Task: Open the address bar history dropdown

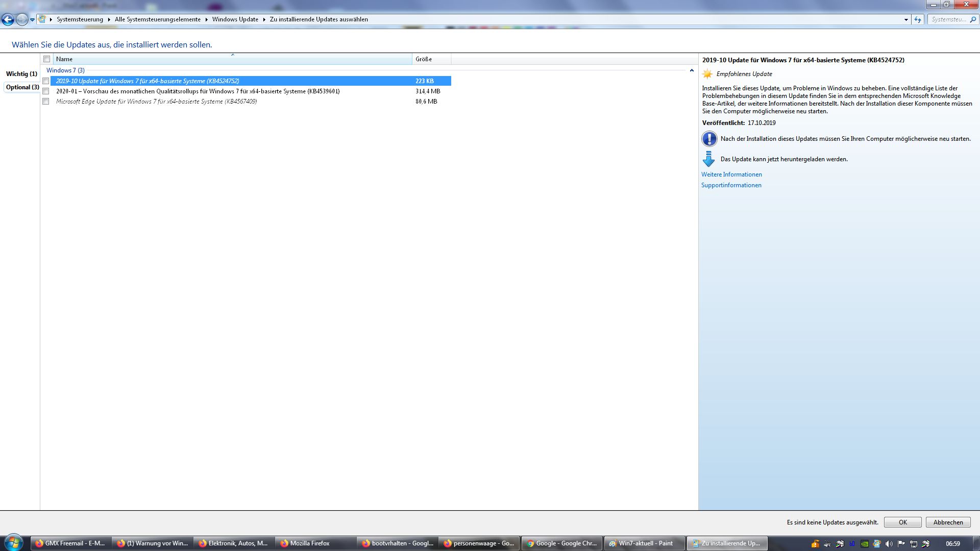Action: click(906, 19)
